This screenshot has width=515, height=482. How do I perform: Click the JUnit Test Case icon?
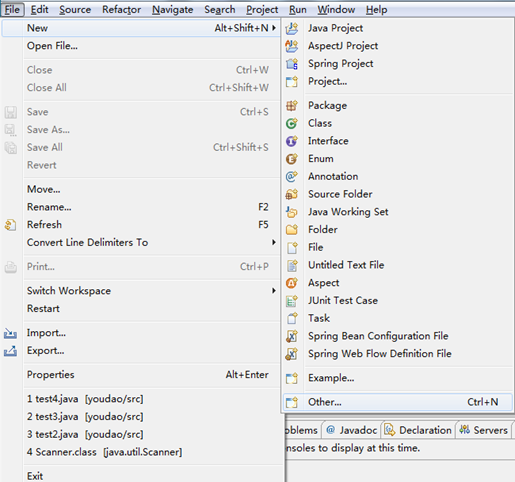tap(292, 301)
